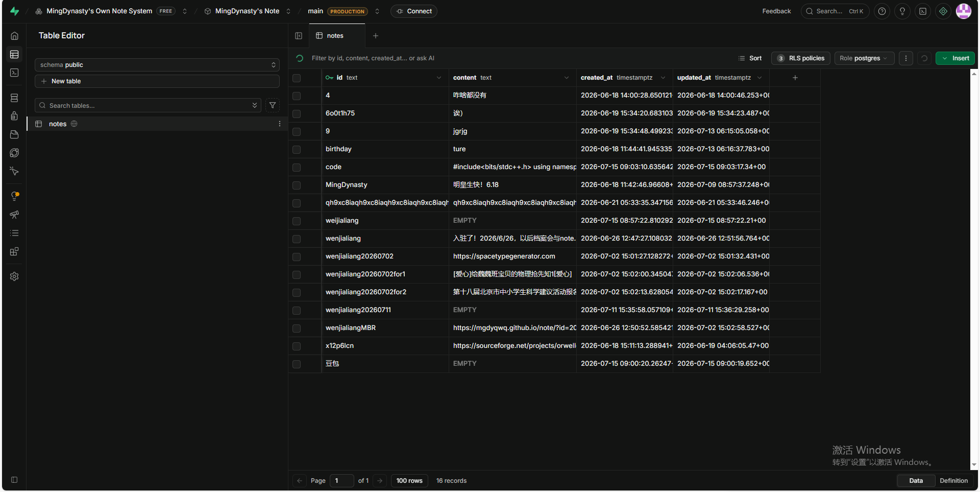This screenshot has height=492, width=980.
Task: Check the row checkbox for birthday
Action: click(x=297, y=149)
